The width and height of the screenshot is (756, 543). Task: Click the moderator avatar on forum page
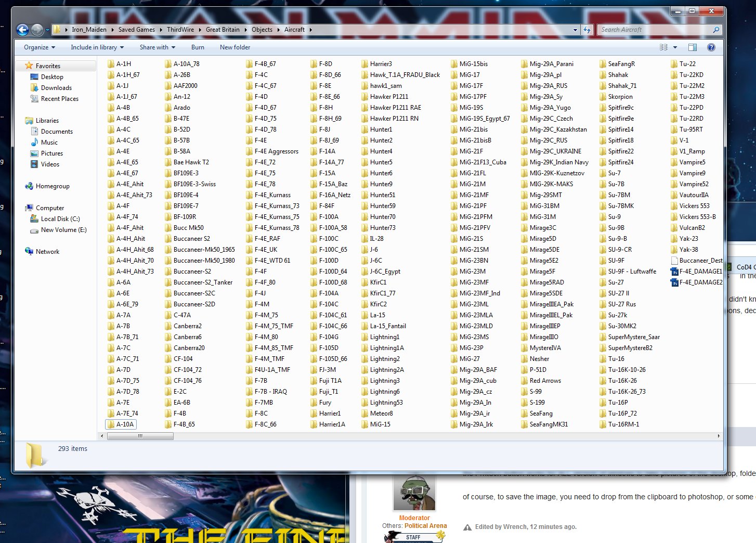[x=414, y=492]
